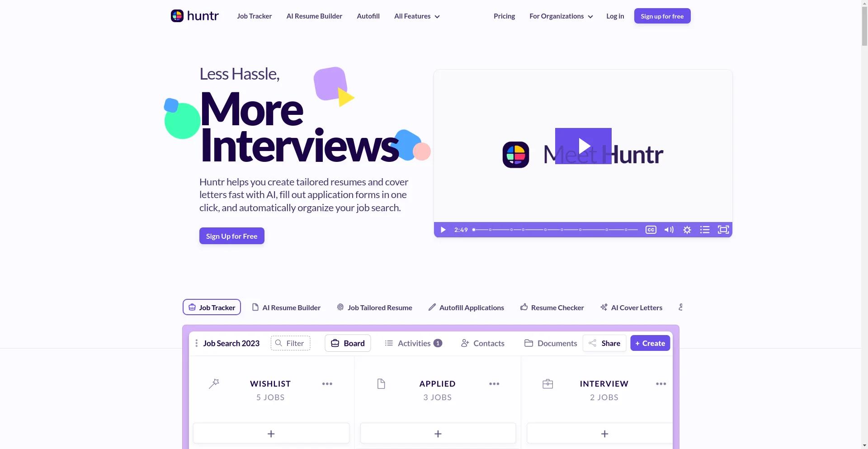Image resolution: width=868 pixels, height=449 pixels.
Task: Add a job to Wishlist column
Action: click(x=271, y=434)
